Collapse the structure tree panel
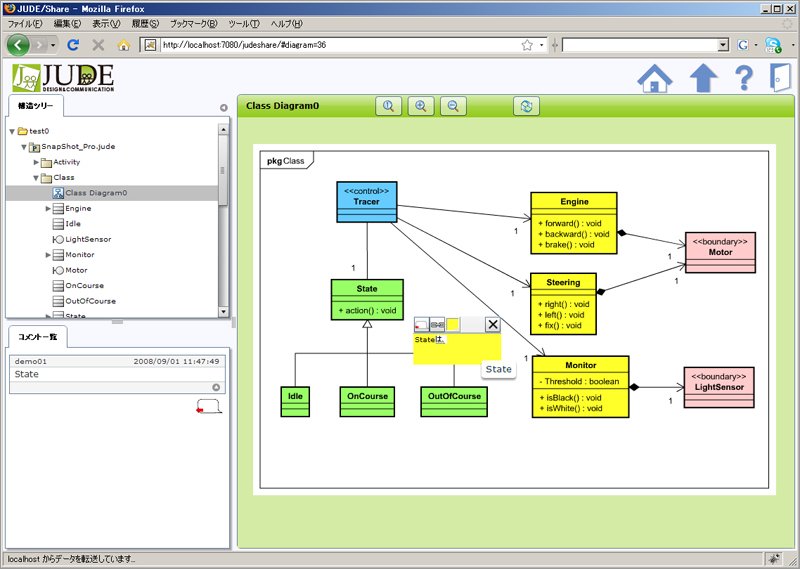 coord(223,108)
